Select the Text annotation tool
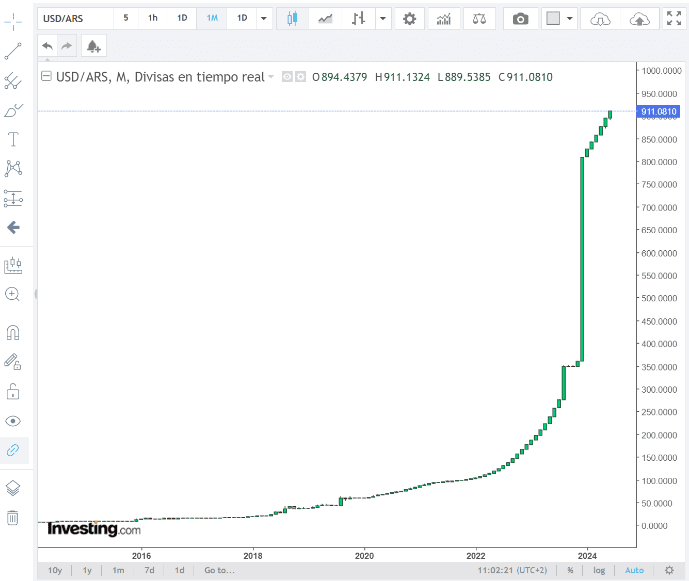The image size is (689, 581). pos(13,139)
